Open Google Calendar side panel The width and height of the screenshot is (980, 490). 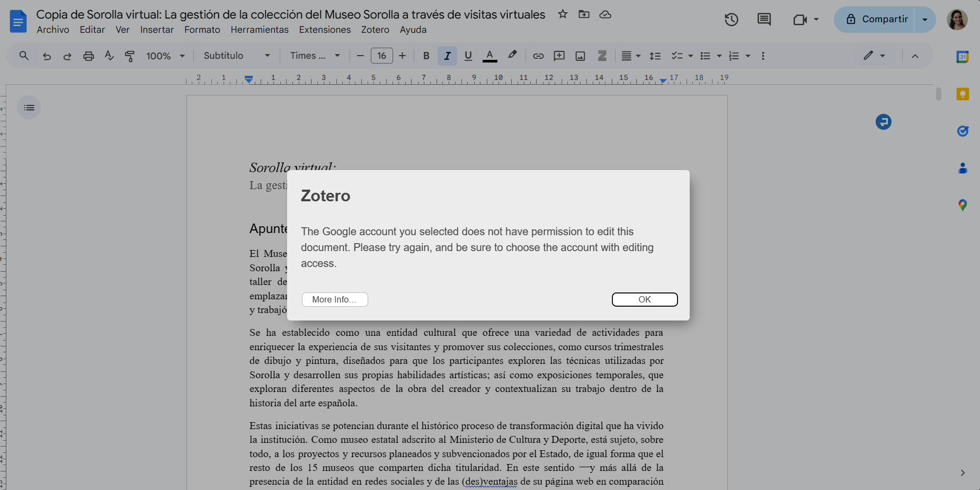pyautogui.click(x=963, y=57)
